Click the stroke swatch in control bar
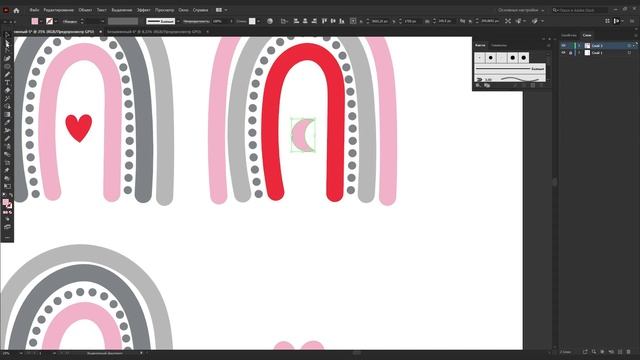 pos(49,21)
